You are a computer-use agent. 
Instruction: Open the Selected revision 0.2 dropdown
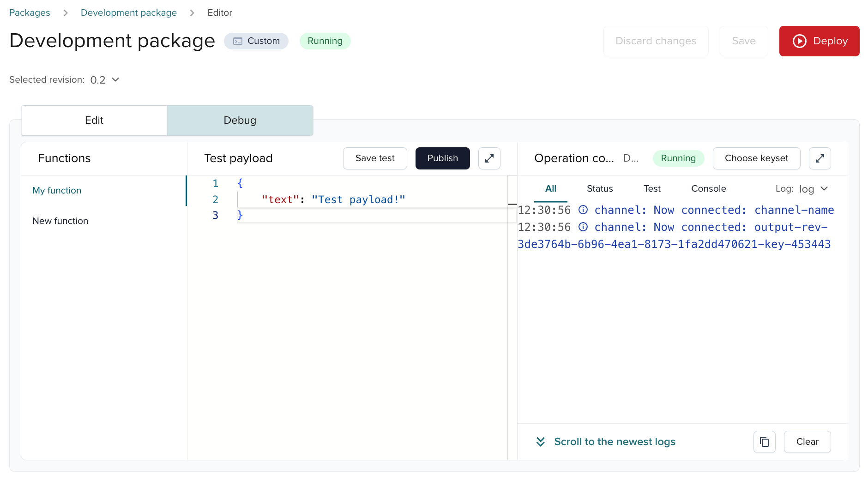105,80
